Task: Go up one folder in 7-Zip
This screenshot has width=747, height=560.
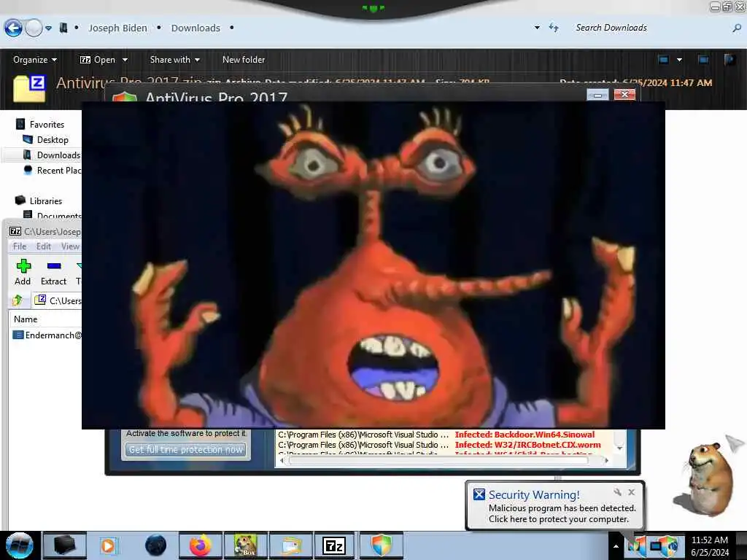Action: pos(18,300)
